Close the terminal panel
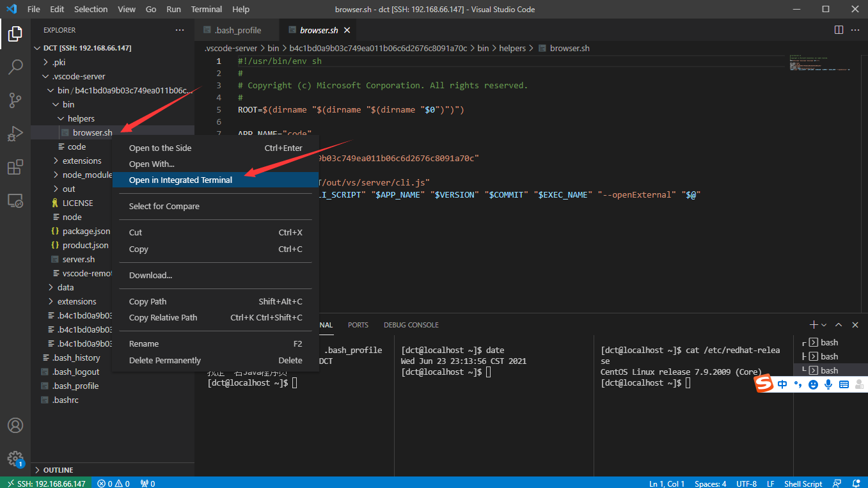Viewport: 868px width, 488px height. [x=855, y=325]
